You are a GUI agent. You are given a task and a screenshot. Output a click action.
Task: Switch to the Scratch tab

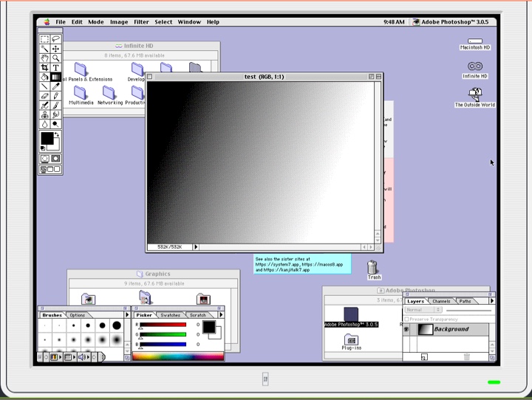tap(198, 315)
